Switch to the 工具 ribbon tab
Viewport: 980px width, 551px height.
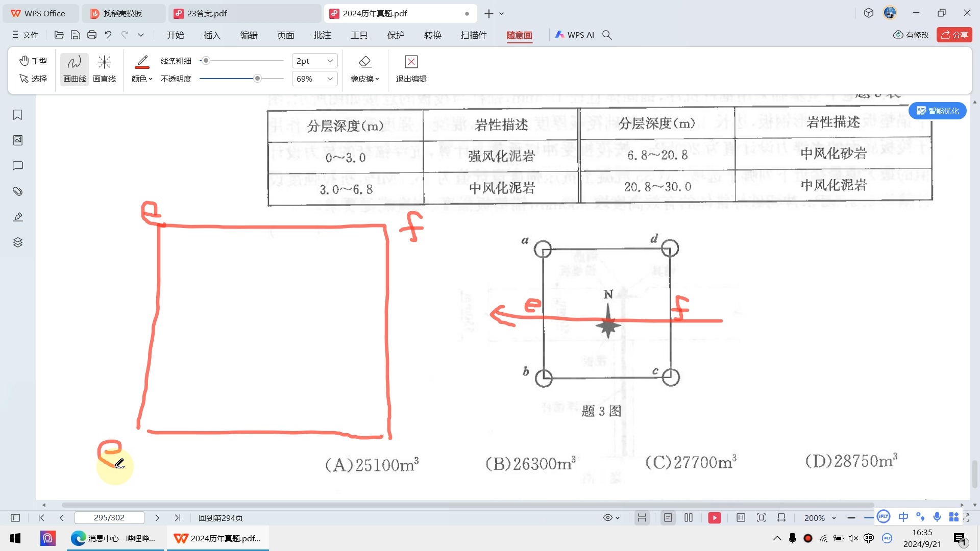359,35
